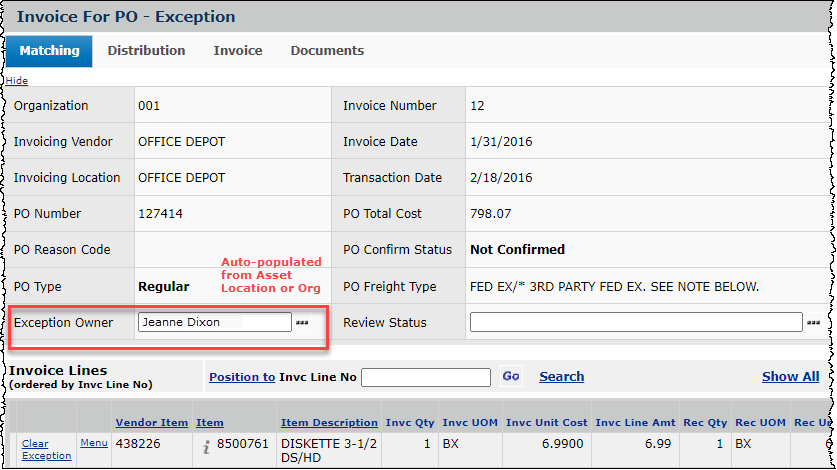Collapse the header using the Hide link

(x=17, y=81)
